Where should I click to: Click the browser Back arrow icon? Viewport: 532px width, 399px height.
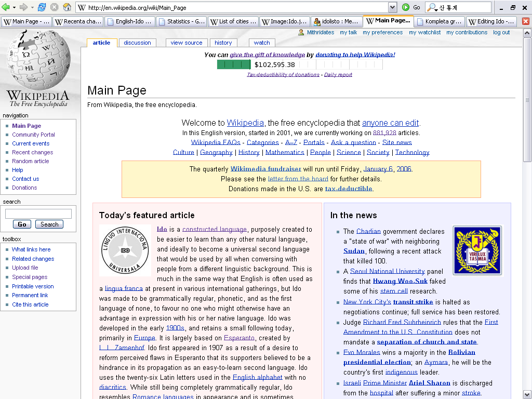coord(5,7)
